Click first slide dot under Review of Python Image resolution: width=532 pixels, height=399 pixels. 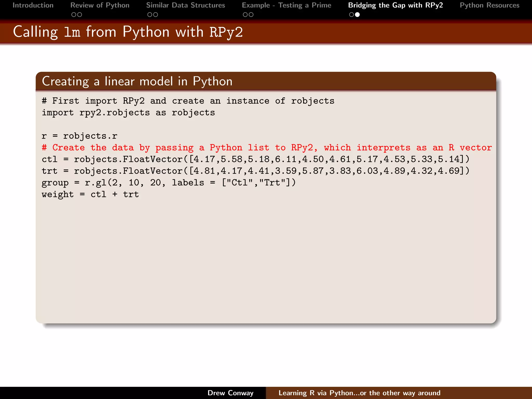click(x=74, y=15)
